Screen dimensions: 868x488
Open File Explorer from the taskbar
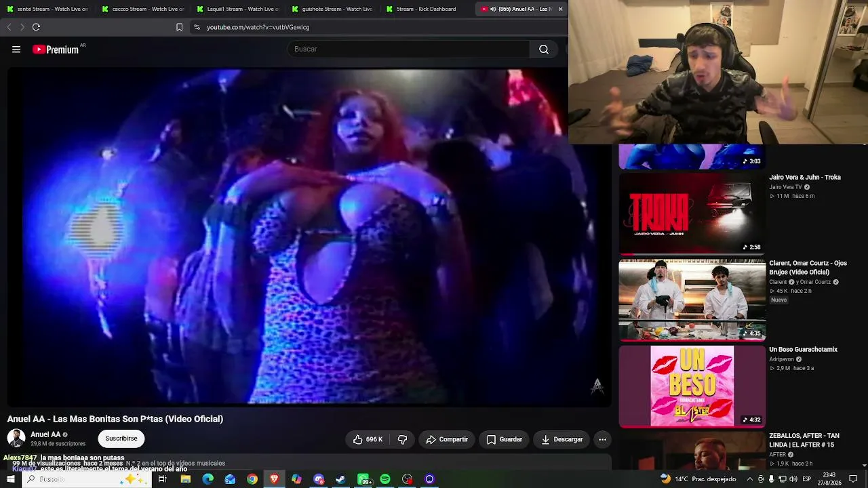(185, 479)
